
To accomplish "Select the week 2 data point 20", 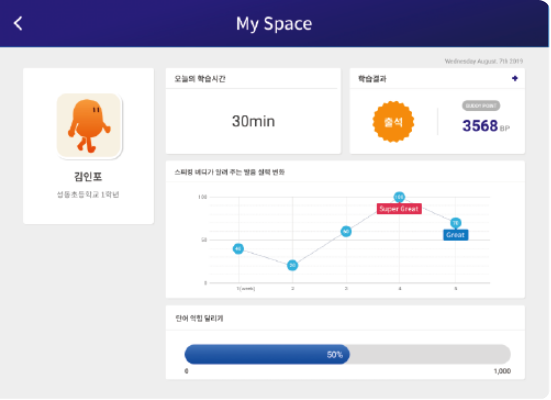I will [x=292, y=265].
